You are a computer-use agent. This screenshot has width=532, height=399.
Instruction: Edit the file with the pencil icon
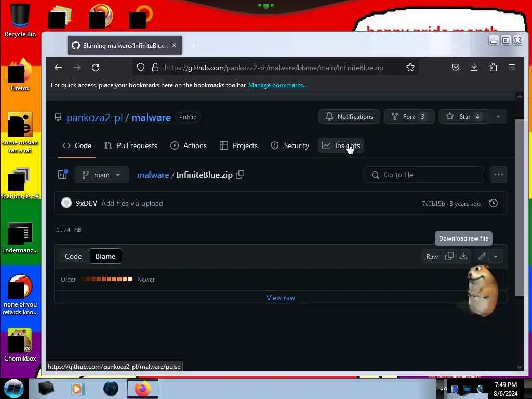coord(482,257)
